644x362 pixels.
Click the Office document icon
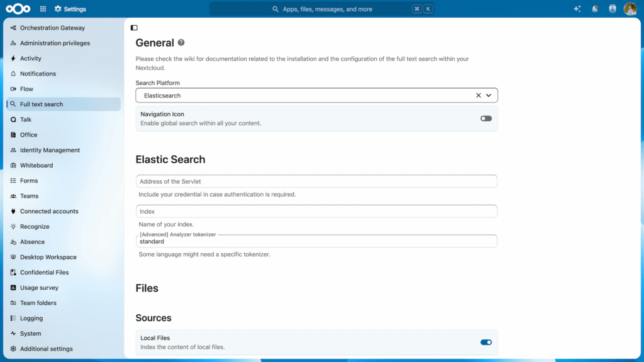coord(13,134)
